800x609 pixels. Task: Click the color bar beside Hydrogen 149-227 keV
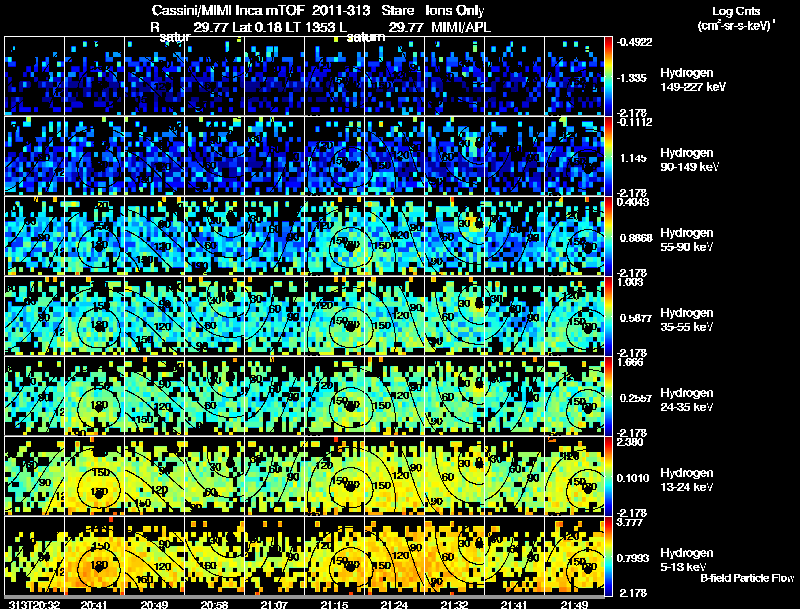(x=608, y=76)
